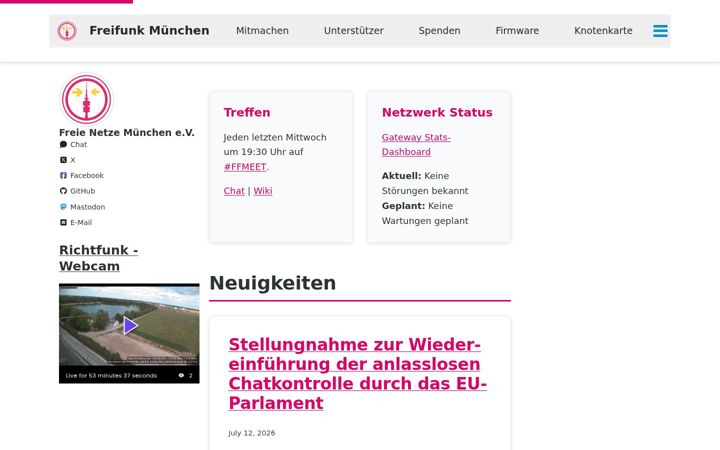The width and height of the screenshot is (720, 450).
Task: Play the Richtfunk webcam stream
Action: (x=130, y=326)
